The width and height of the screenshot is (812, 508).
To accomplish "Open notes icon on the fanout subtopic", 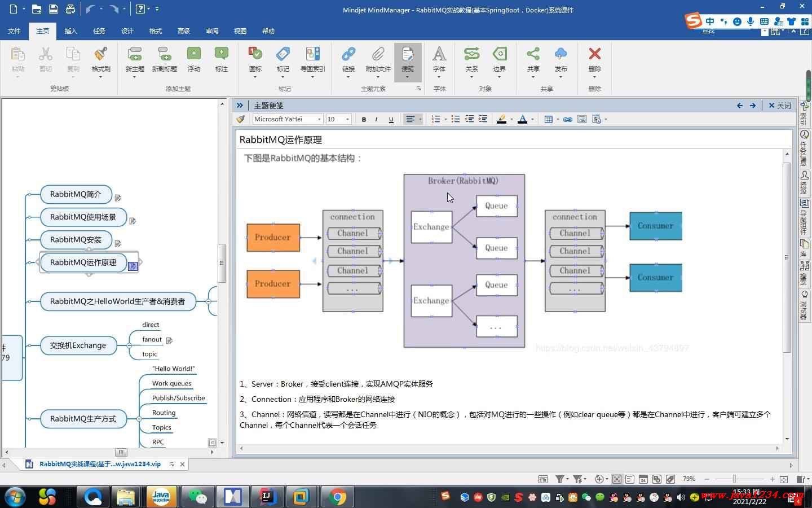I will (x=169, y=340).
